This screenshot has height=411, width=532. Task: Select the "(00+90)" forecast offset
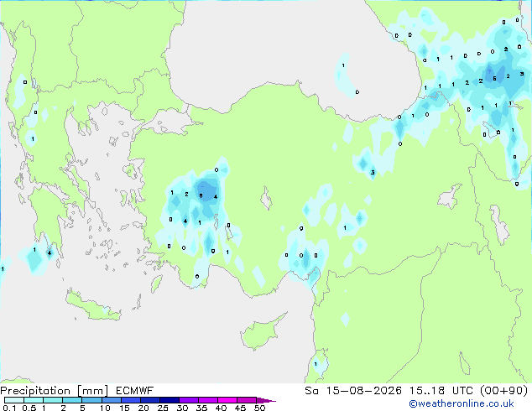tap(504, 391)
